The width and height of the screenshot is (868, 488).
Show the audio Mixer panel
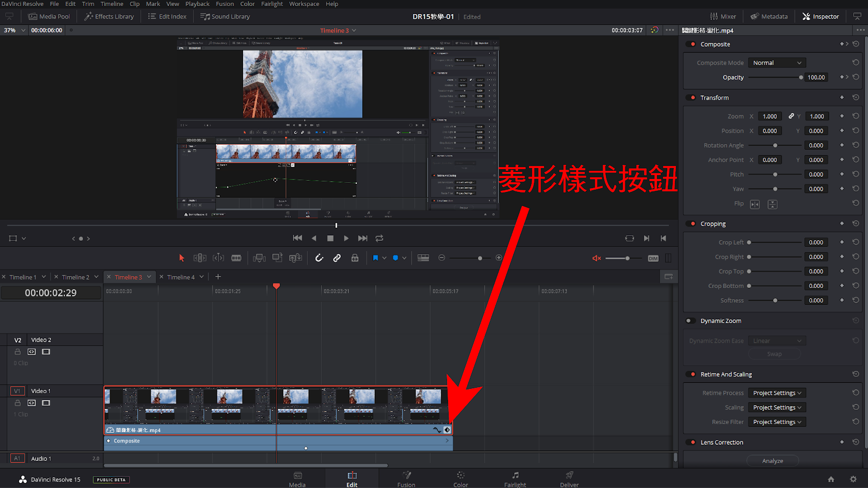point(723,16)
